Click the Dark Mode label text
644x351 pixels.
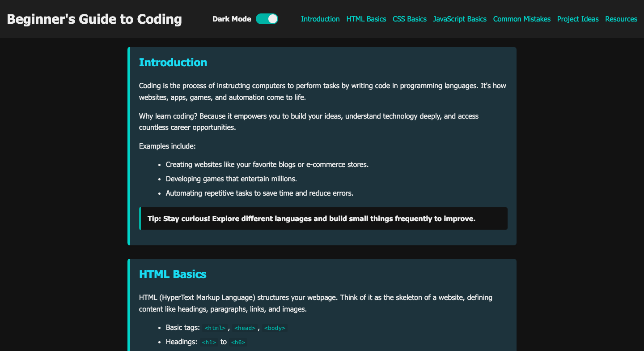point(232,19)
